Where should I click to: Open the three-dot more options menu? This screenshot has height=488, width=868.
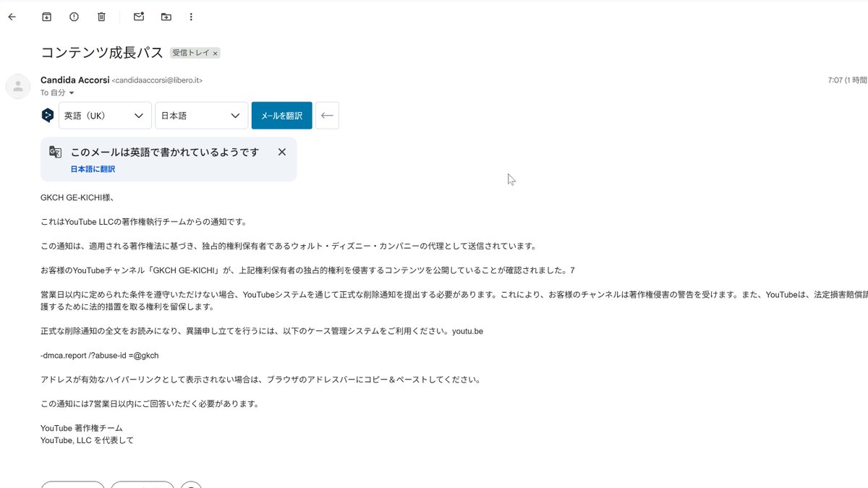[191, 17]
